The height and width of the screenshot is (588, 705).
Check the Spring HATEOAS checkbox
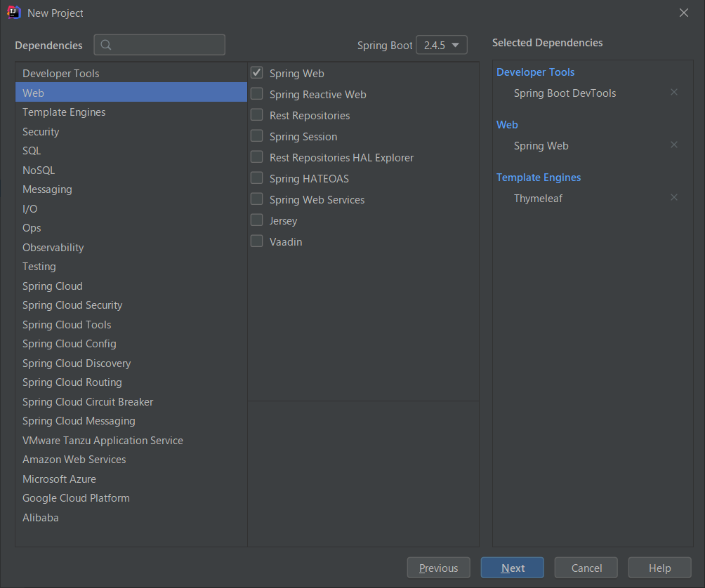click(x=257, y=178)
